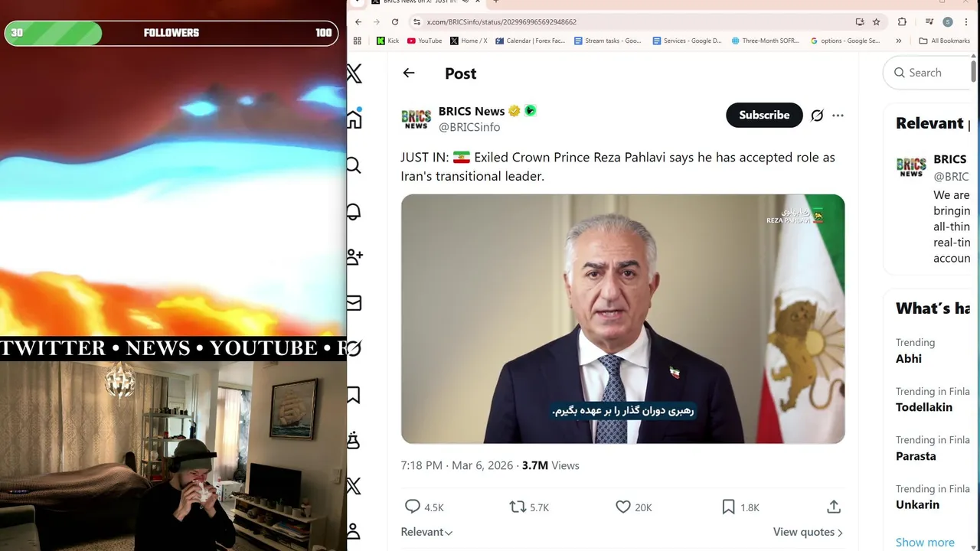The height and width of the screenshot is (551, 980).
Task: Click the Grok icon beside Subscribe
Action: click(x=817, y=116)
